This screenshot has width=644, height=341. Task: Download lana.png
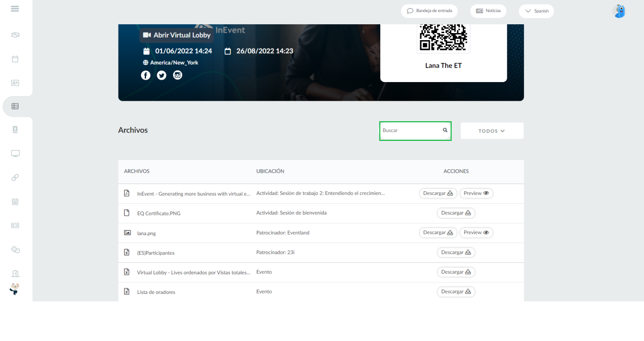click(438, 232)
